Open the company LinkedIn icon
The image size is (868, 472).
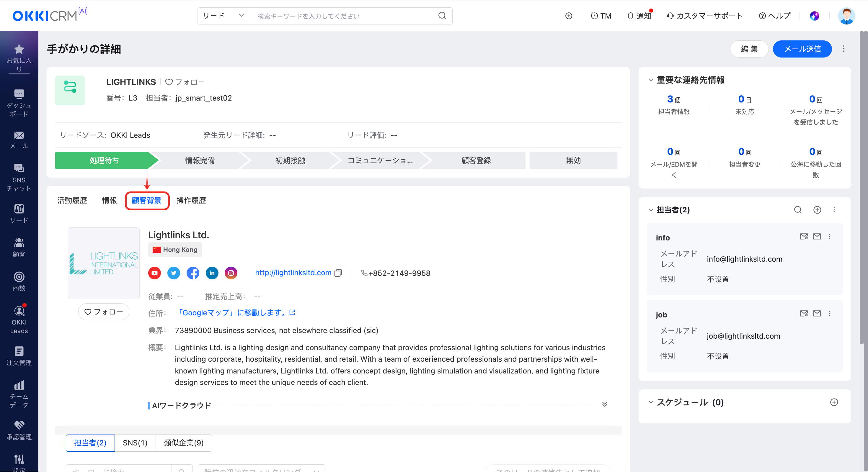pyautogui.click(x=212, y=273)
